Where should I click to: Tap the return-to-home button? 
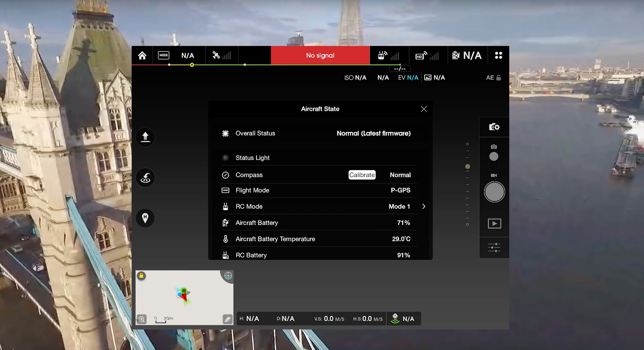[x=145, y=177]
